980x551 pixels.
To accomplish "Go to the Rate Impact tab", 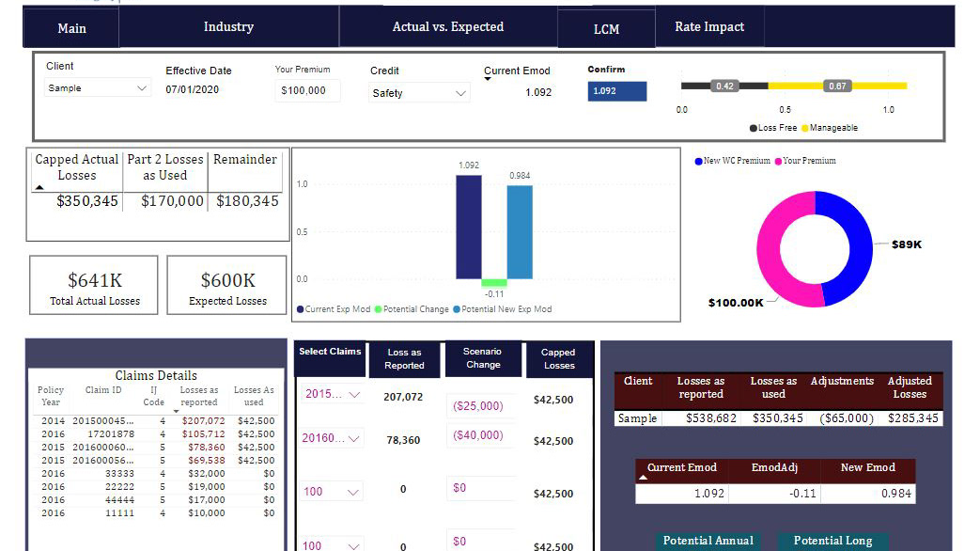I will tap(709, 27).
